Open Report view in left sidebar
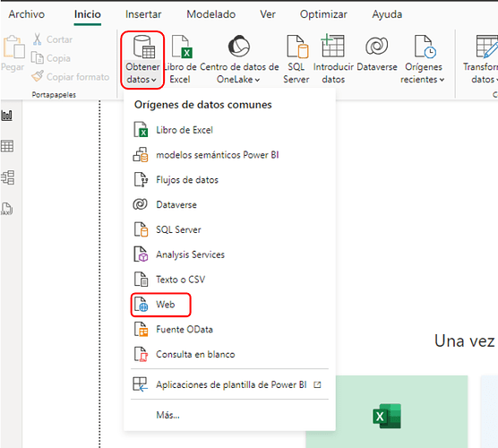The height and width of the screenshot is (448, 498). click(7, 116)
